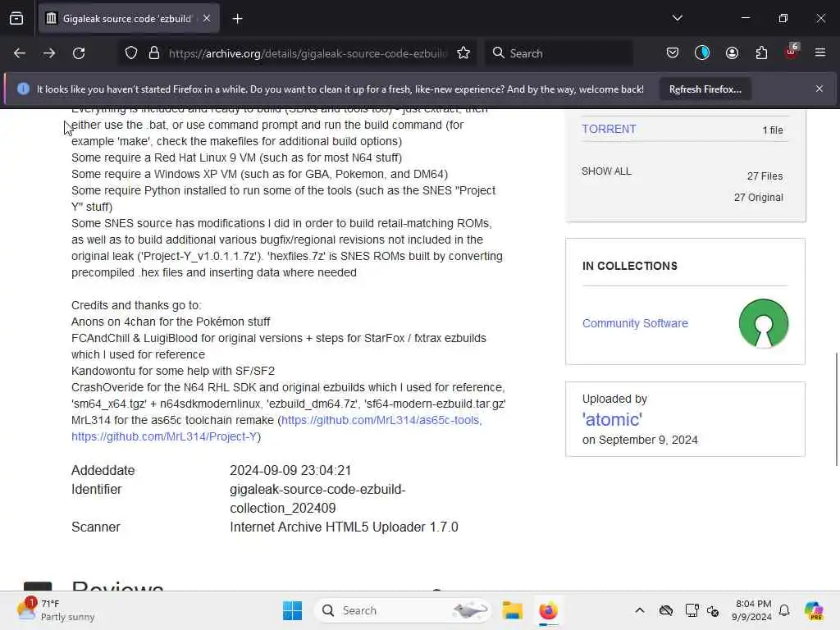Open the notifications bell icon
The width and height of the screenshot is (840, 630).
(784, 610)
